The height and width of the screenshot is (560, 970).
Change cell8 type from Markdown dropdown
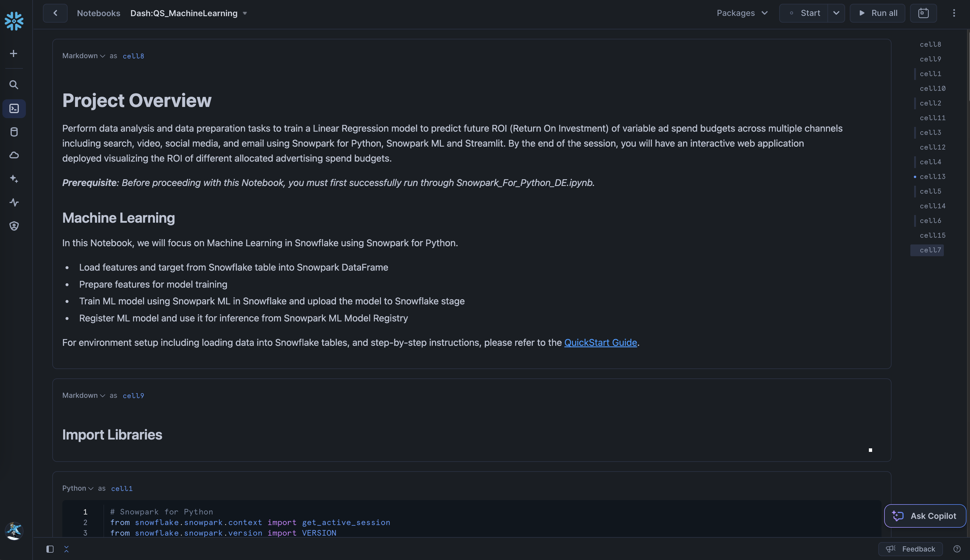tap(83, 56)
